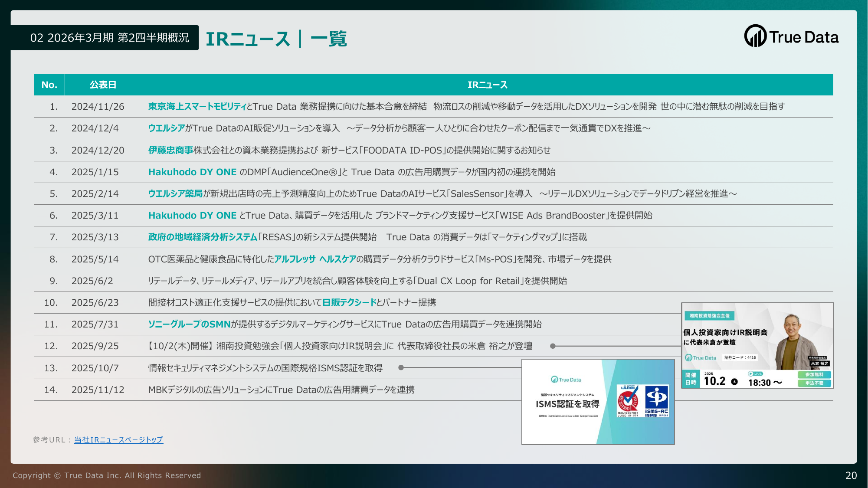Click the True Data logo icon

coord(755,36)
